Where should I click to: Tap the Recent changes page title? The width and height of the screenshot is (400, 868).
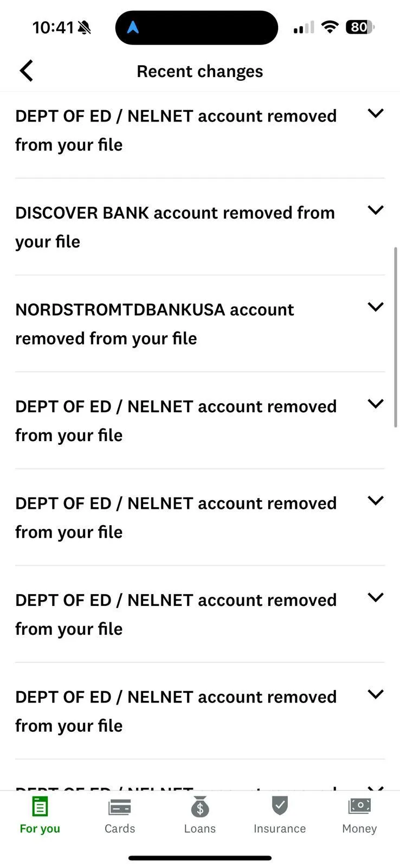pyautogui.click(x=200, y=71)
